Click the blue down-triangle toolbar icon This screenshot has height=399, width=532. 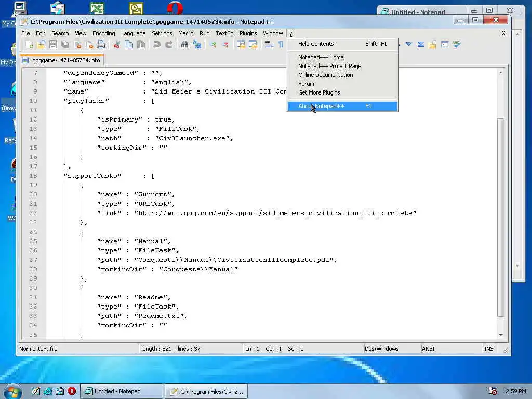point(409,44)
